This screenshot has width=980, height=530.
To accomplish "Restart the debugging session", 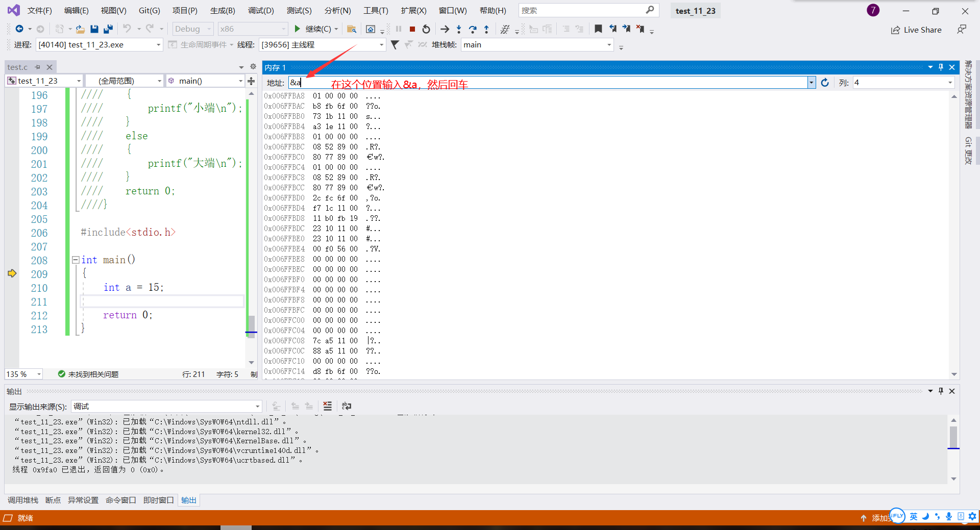I will point(426,29).
